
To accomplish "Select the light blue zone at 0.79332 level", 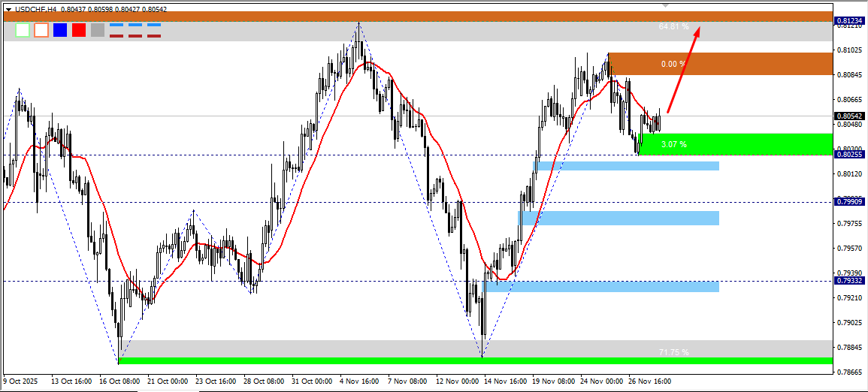I will click(600, 286).
